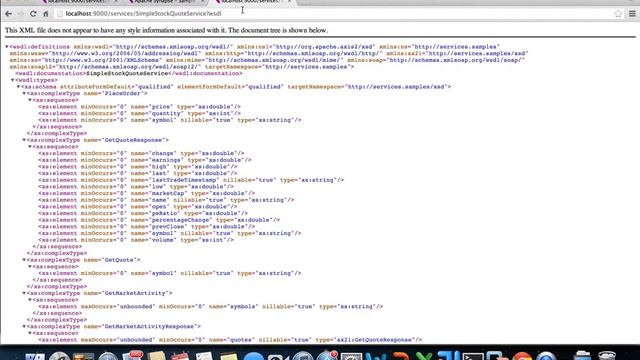
Task: Click the element line name="volume"
Action: click(x=136, y=240)
